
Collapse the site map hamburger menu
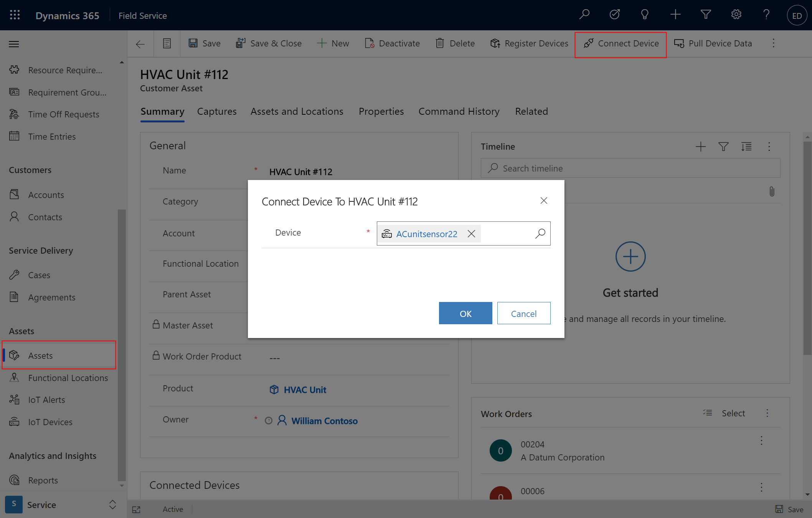click(14, 44)
